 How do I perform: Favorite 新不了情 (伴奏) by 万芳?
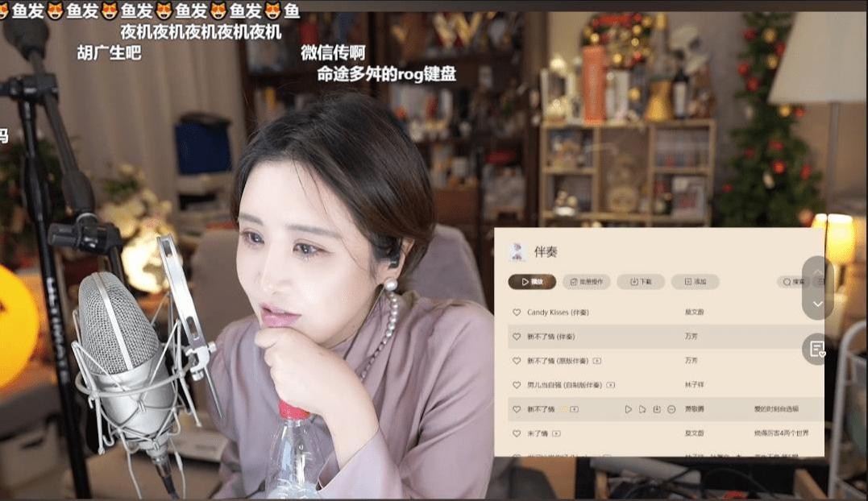(517, 336)
